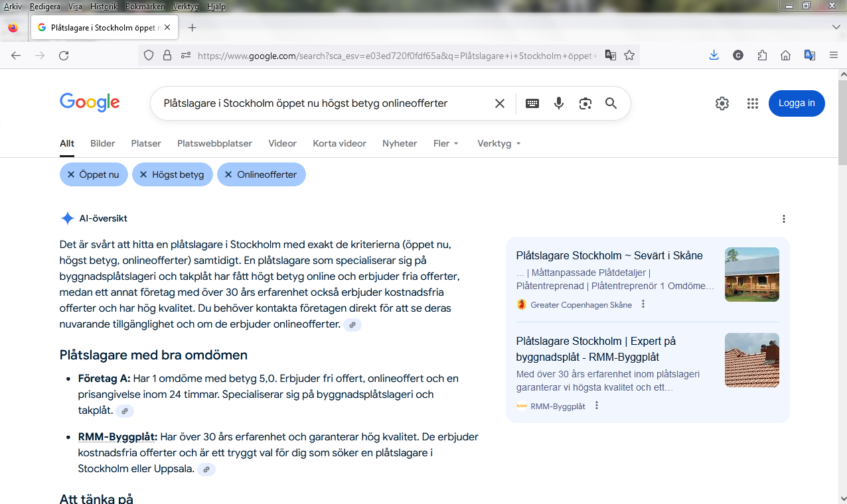Open the Verktyg dropdown

[x=499, y=143]
